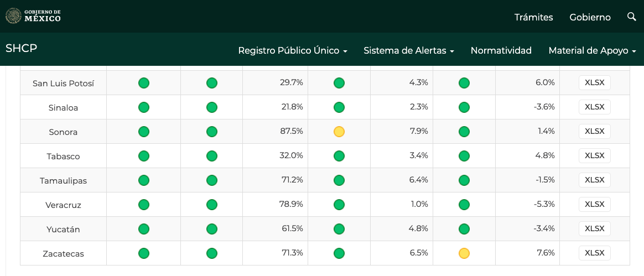
Task: Download the XLSX file for Veracruz
Action: (x=594, y=205)
